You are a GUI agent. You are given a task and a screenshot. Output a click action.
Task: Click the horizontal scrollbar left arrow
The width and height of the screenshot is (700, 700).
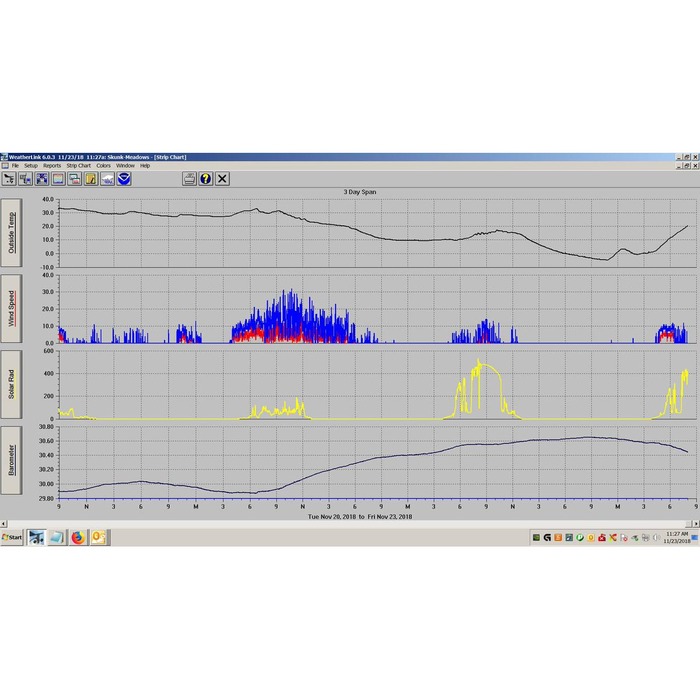tap(4, 524)
